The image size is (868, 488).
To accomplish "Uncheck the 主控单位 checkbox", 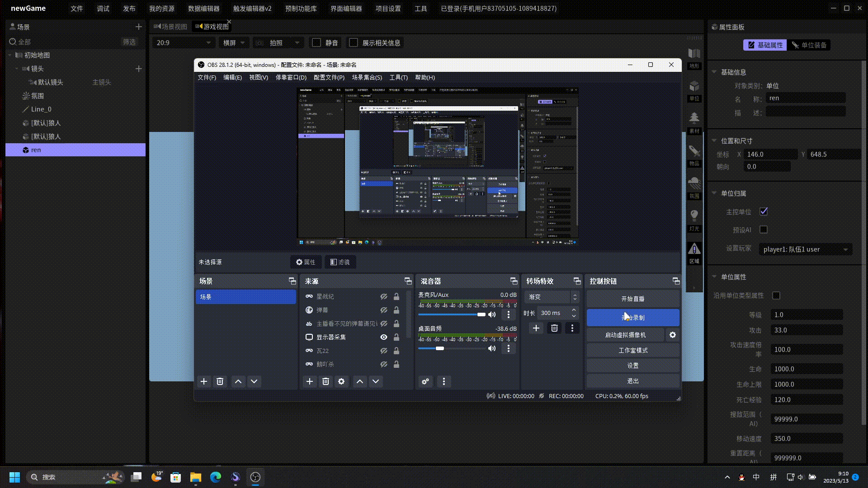I will pos(764,211).
